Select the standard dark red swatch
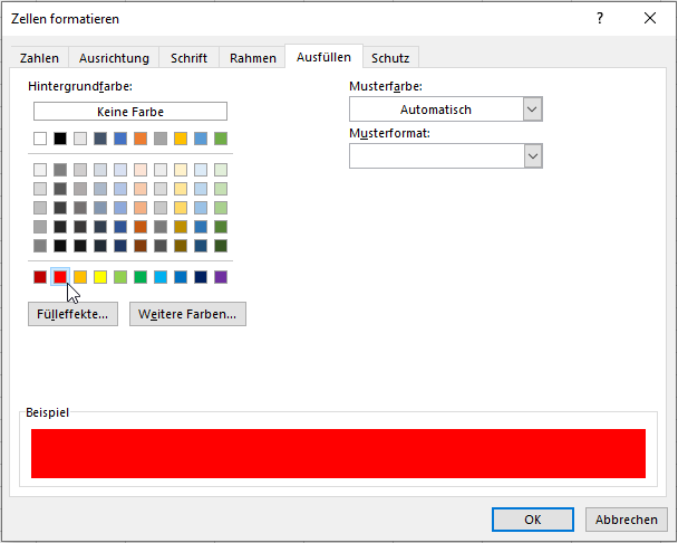The height and width of the screenshot is (543, 677). pyautogui.click(x=40, y=277)
